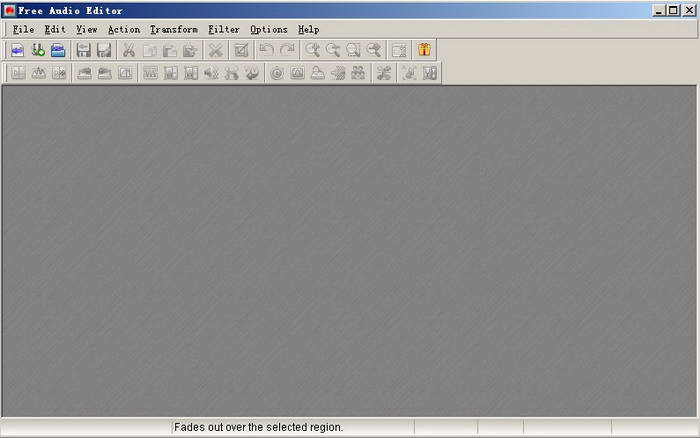Image resolution: width=700 pixels, height=438 pixels.
Task: Open the Help menu
Action: coord(308,29)
